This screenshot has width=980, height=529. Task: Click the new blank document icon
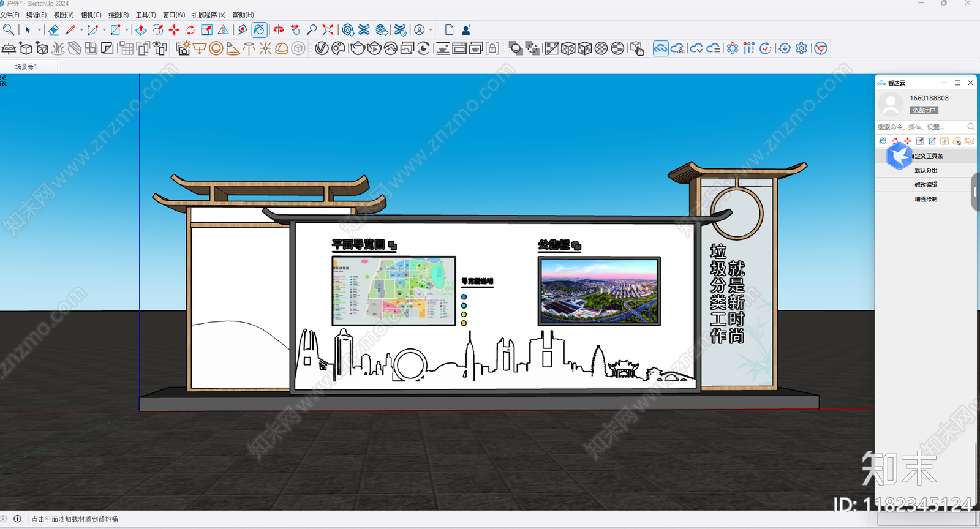pos(449,29)
